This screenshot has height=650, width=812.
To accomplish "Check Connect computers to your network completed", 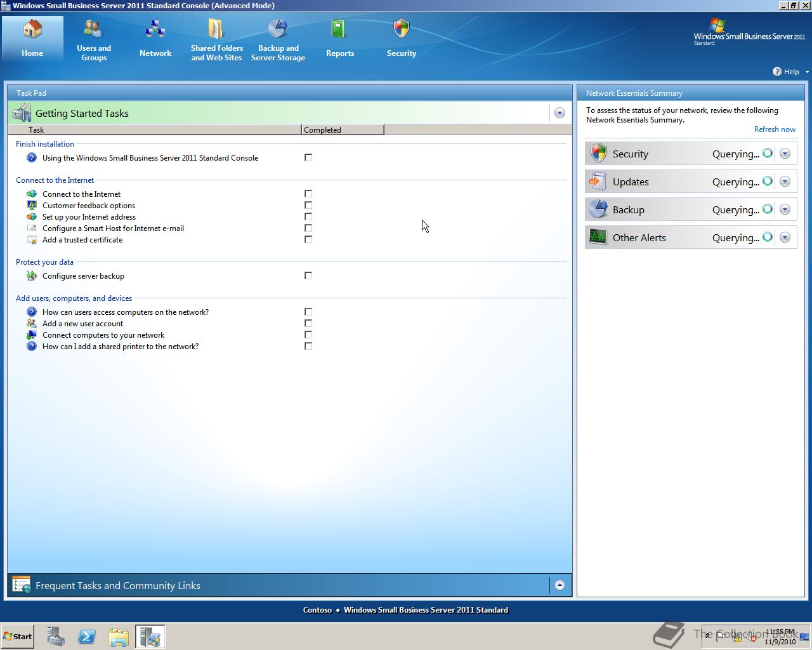I will click(x=308, y=335).
